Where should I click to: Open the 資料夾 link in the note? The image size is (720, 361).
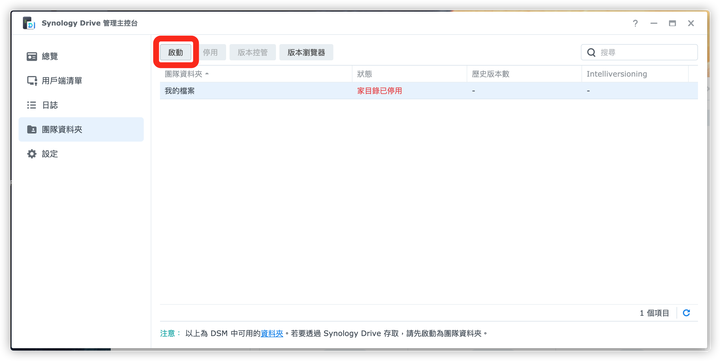[272, 333]
